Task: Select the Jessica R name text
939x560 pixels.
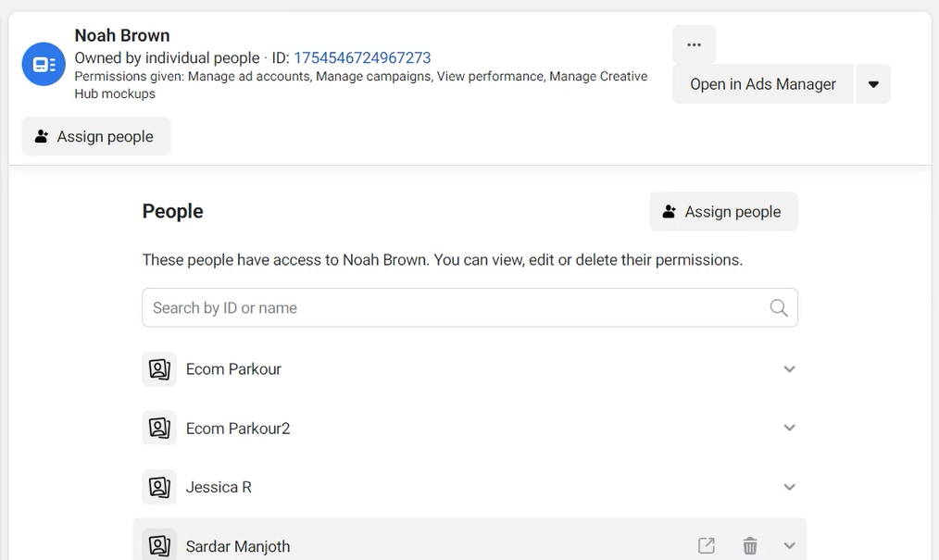Action: click(219, 487)
